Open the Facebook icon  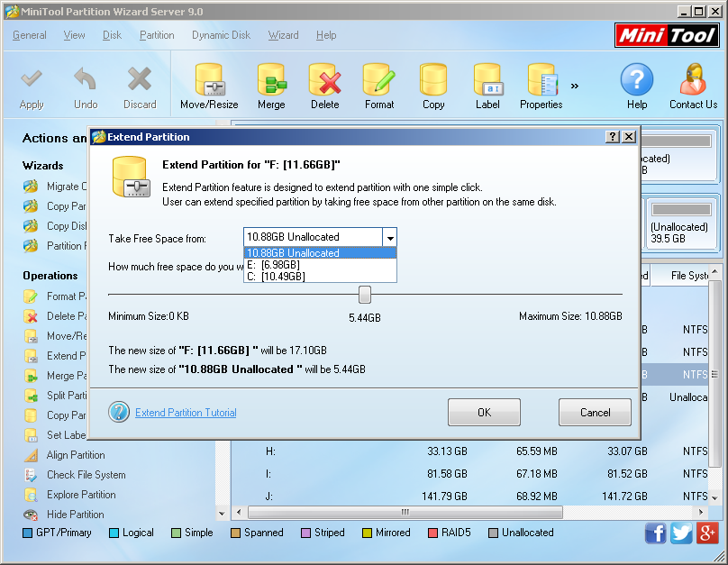point(656,533)
